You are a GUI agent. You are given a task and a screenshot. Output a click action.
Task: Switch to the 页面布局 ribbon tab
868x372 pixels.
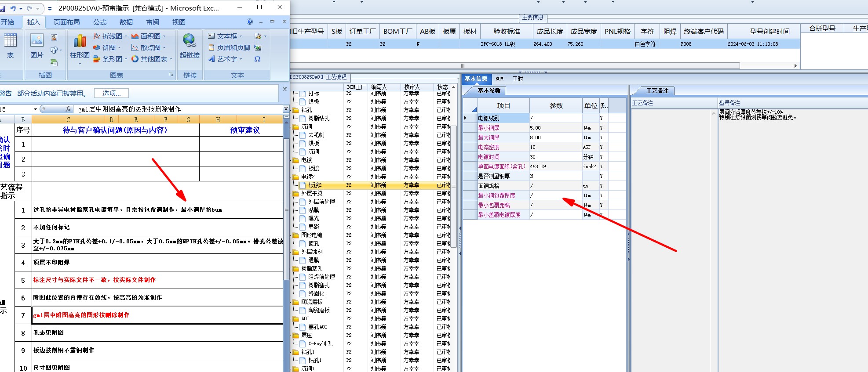click(x=67, y=22)
